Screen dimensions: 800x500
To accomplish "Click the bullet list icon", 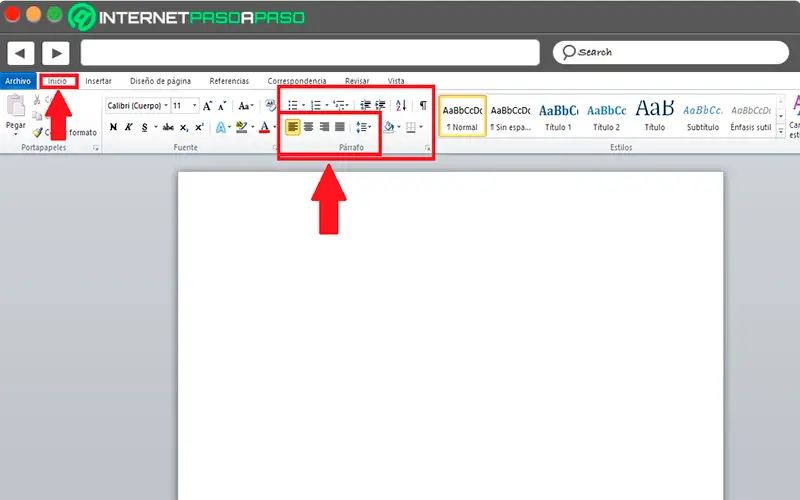I will click(292, 106).
